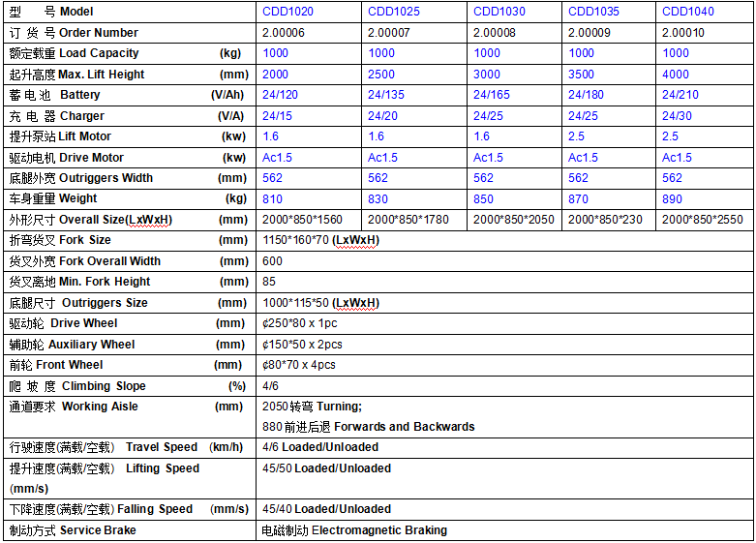Select the 2050 Turning working aisle text
This screenshot has width=756, height=543.
point(312,407)
